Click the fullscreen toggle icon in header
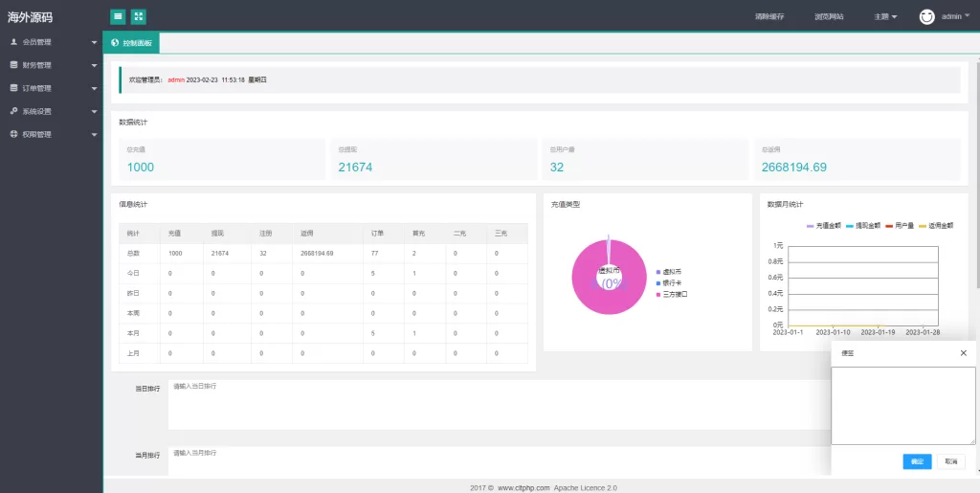The width and height of the screenshot is (980, 493). coord(139,16)
